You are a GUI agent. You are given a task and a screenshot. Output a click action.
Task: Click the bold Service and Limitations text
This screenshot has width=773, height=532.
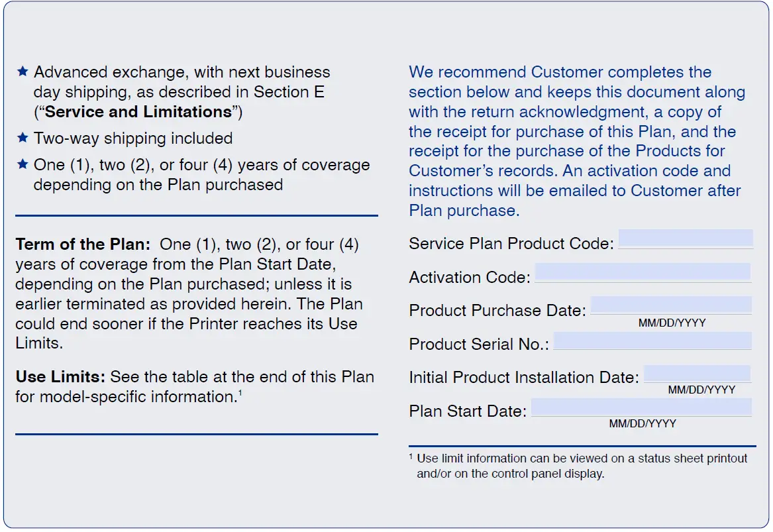pos(138,112)
